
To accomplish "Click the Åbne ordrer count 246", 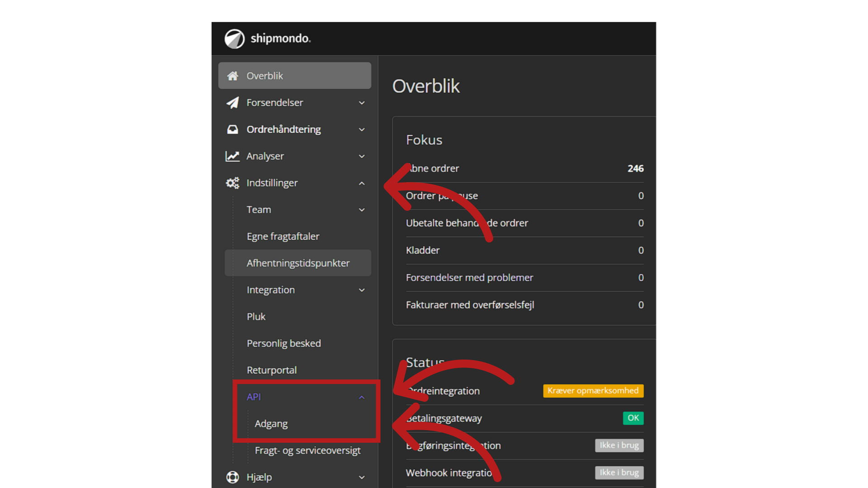I will tap(635, 169).
